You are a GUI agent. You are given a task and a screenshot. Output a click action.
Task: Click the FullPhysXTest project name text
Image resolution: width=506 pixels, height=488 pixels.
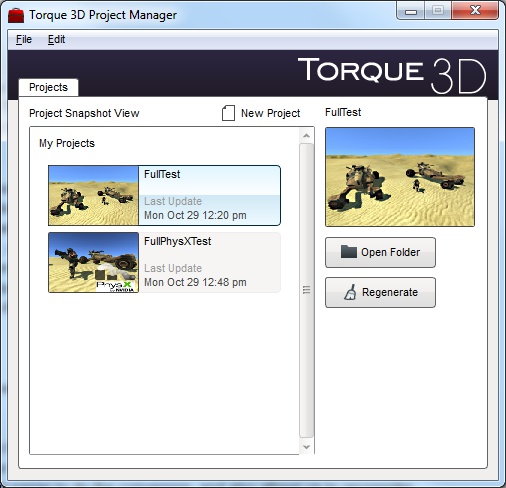[x=177, y=241]
